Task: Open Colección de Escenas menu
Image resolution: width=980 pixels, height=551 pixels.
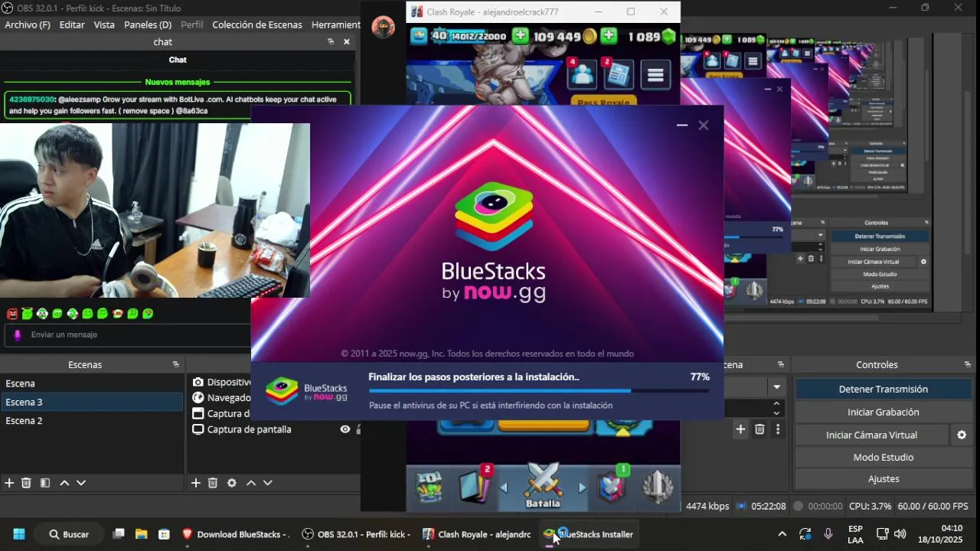Action: click(x=257, y=24)
